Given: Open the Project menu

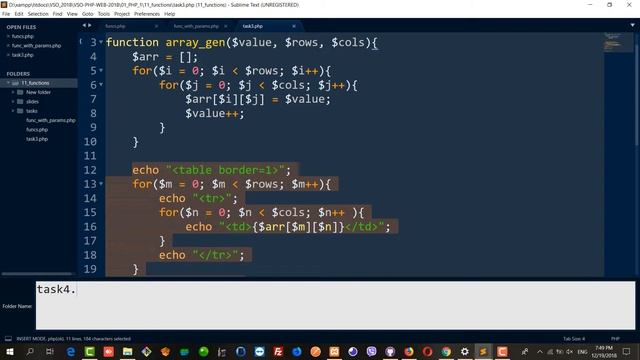Looking at the screenshot, I should 122,14.
